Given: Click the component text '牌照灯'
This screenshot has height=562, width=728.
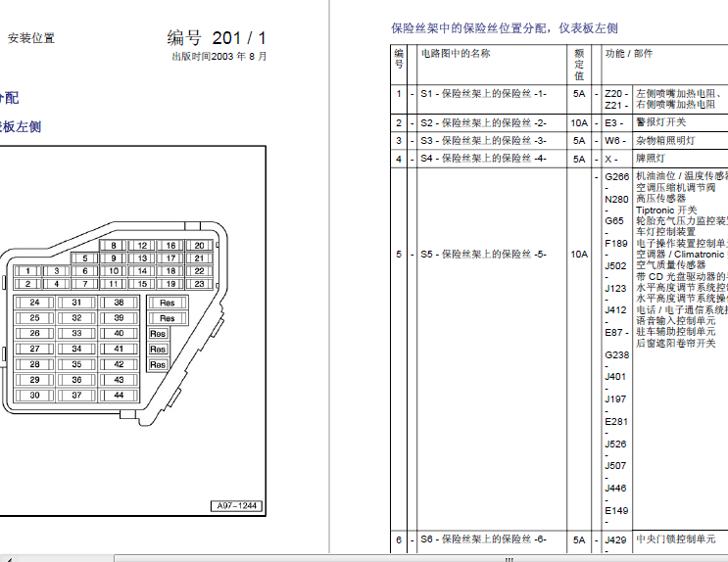Looking at the screenshot, I should click(651, 159).
